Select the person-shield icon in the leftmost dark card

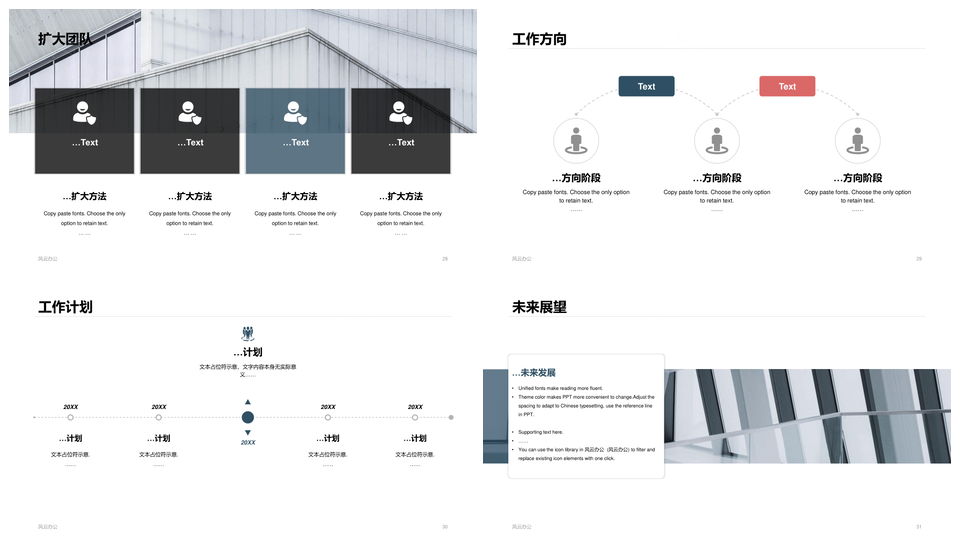pyautogui.click(x=84, y=113)
